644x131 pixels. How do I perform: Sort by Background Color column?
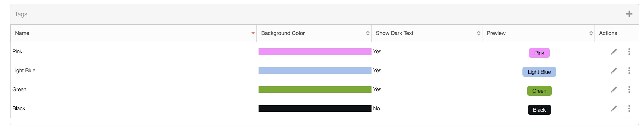[x=368, y=33]
